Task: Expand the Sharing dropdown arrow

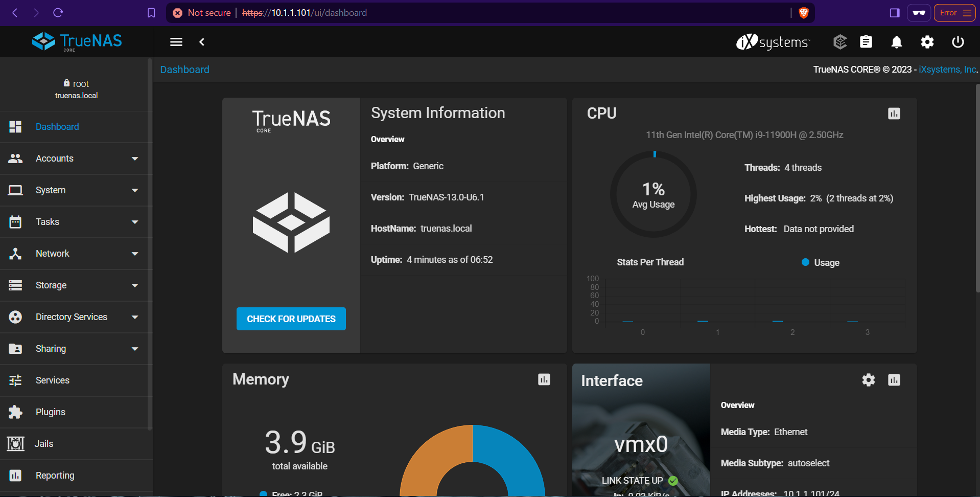Action: pos(135,349)
